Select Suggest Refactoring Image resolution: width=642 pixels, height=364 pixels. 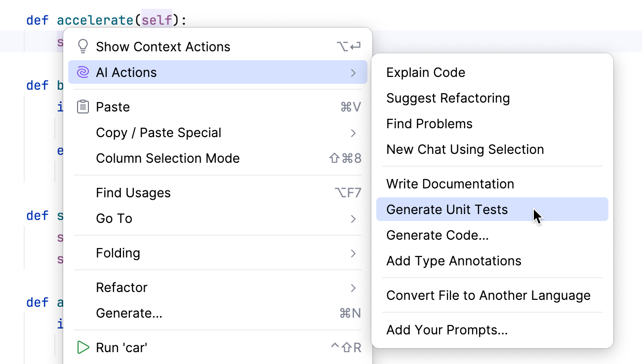[x=448, y=98]
